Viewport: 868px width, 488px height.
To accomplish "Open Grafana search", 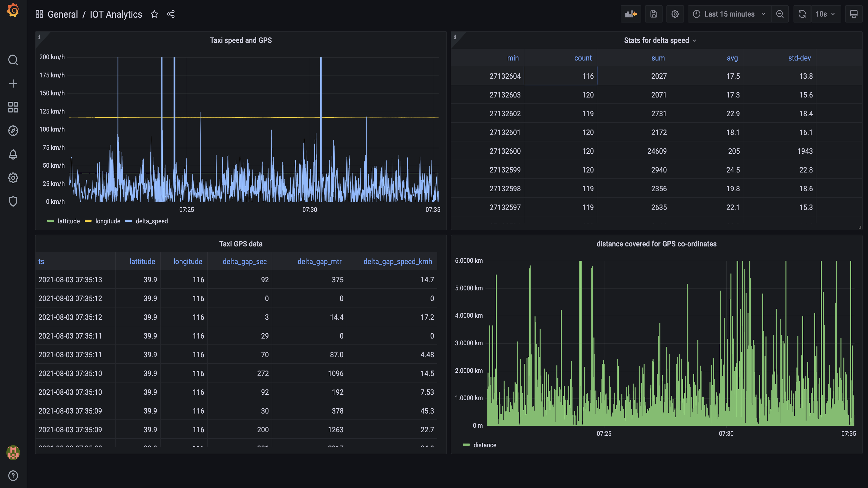I will [x=13, y=60].
